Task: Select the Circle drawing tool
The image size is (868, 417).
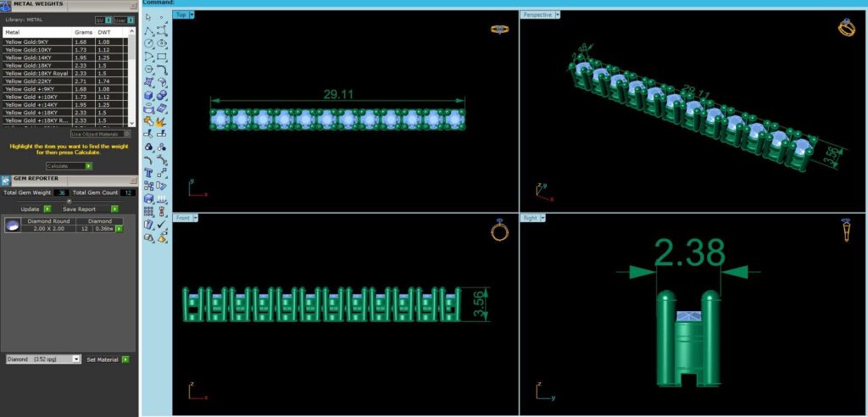Action: pos(148,43)
